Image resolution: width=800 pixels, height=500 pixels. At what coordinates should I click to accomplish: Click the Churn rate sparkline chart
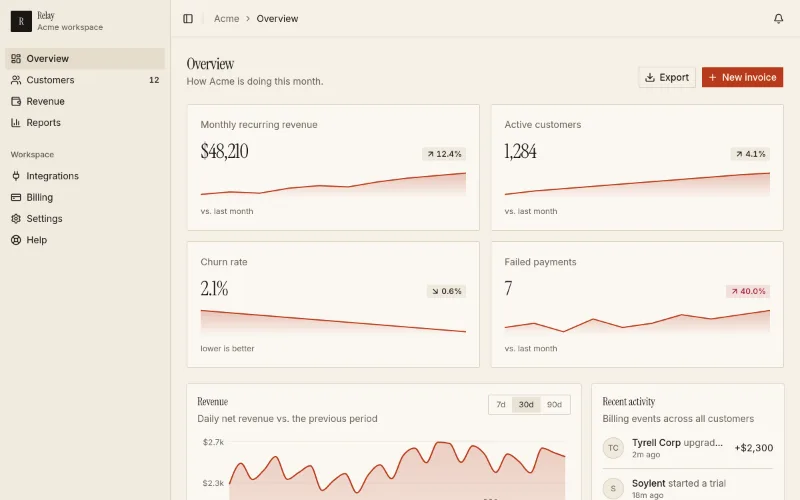[x=333, y=321]
